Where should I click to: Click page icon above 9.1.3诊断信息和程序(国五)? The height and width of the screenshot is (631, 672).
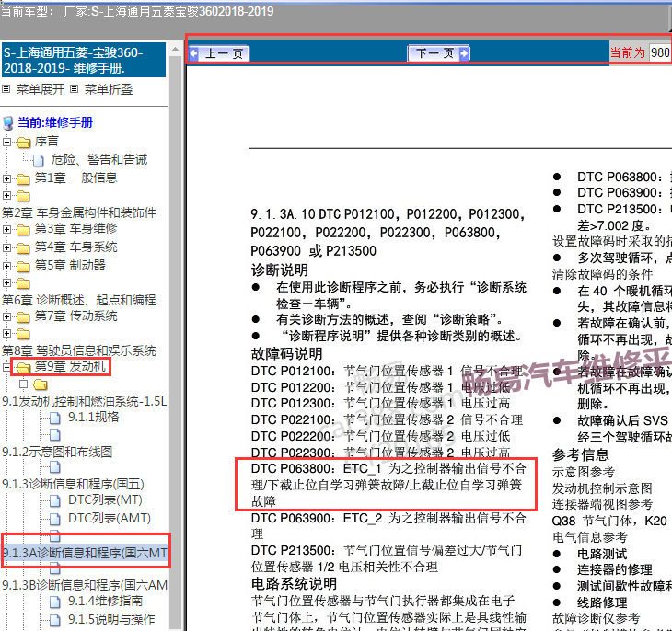point(55,467)
